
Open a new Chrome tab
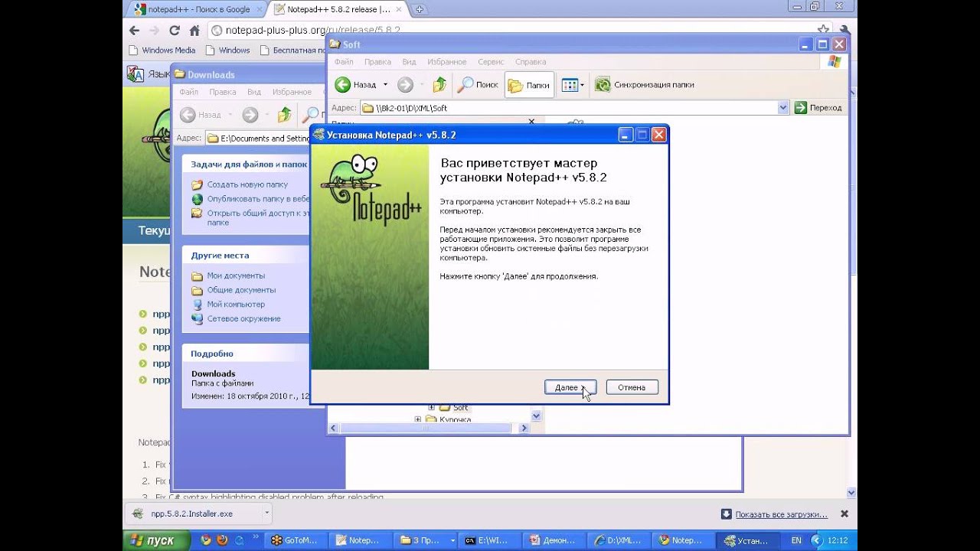[420, 9]
